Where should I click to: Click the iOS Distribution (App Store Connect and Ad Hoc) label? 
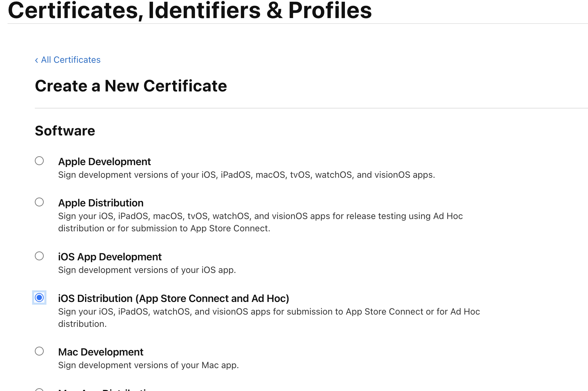173,299
